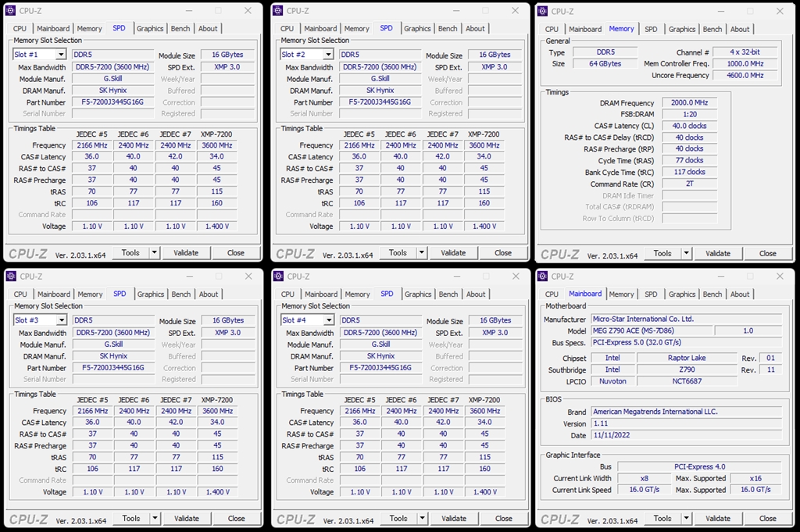Select CPU tab in Mainboard tab window
The height and width of the screenshot is (532, 800).
click(552, 295)
